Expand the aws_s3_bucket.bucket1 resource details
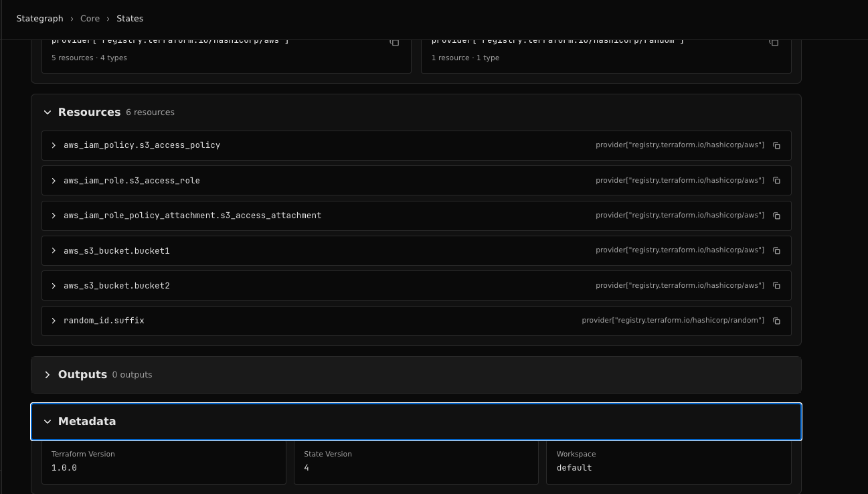 54,250
